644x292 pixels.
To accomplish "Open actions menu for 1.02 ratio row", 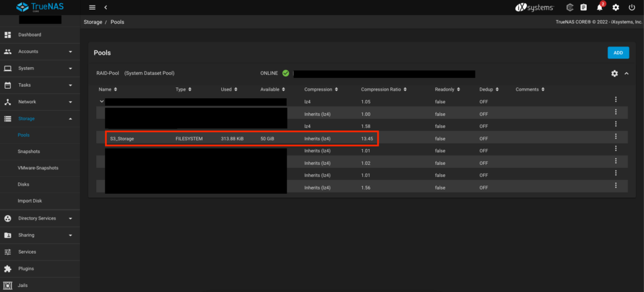I will tap(616, 161).
